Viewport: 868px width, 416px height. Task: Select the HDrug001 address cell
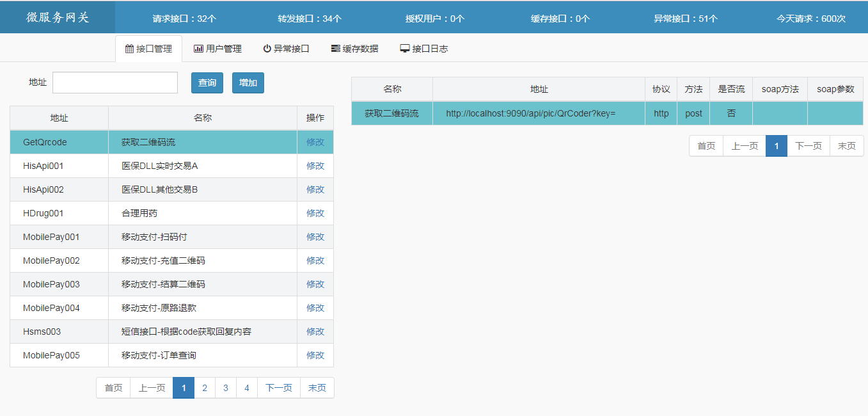point(59,213)
